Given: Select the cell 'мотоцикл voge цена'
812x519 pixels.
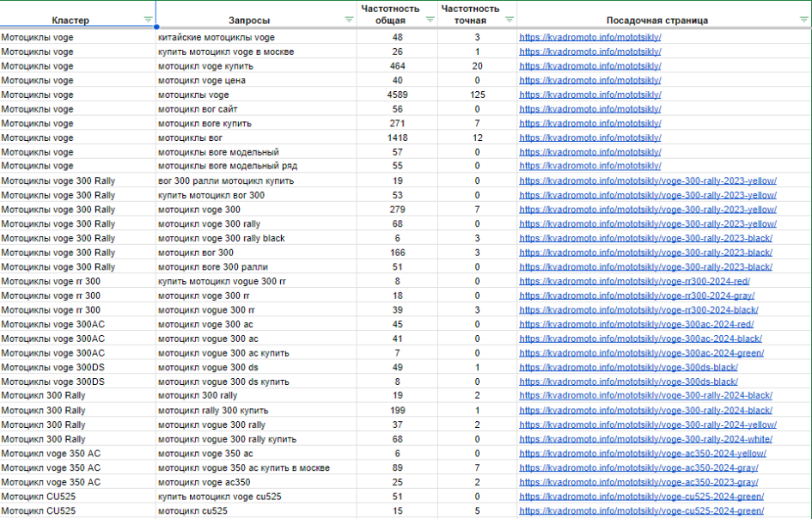Looking at the screenshot, I should coord(256,80).
